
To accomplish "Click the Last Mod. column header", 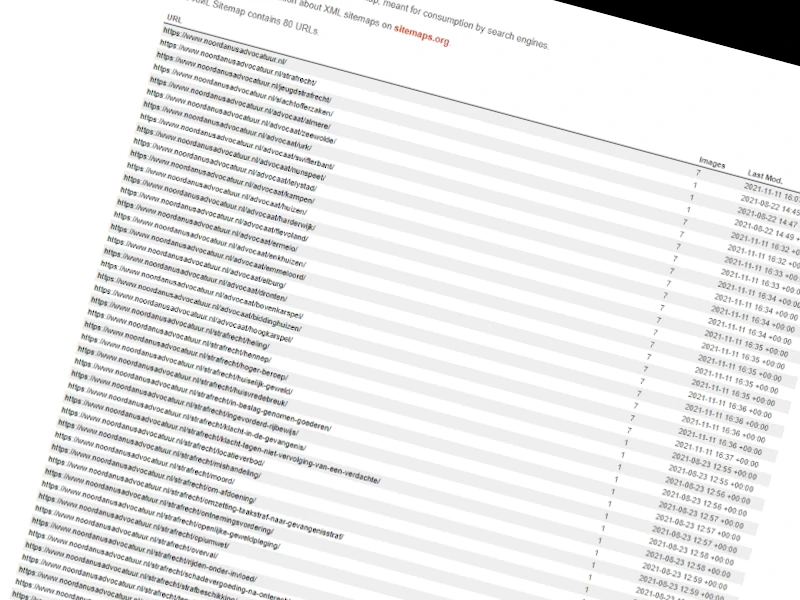I will pyautogui.click(x=765, y=177).
